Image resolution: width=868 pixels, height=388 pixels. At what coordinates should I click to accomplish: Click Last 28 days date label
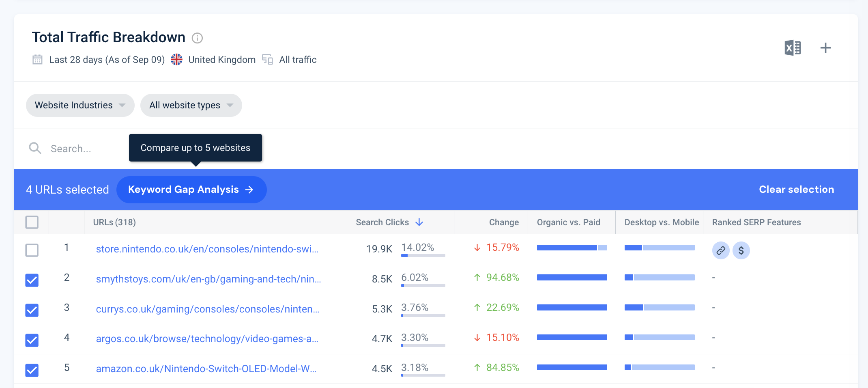point(107,60)
